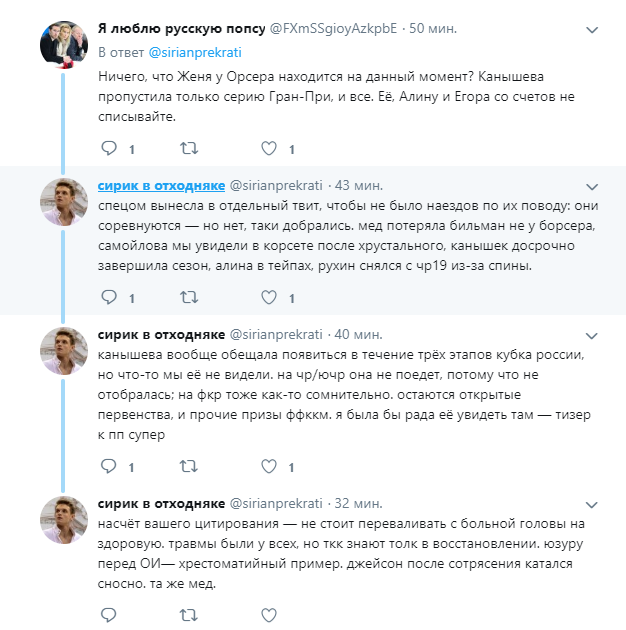This screenshot has height=630, width=626.
Task: Click the underlined "сирик в отходняке" name
Action: click(162, 184)
